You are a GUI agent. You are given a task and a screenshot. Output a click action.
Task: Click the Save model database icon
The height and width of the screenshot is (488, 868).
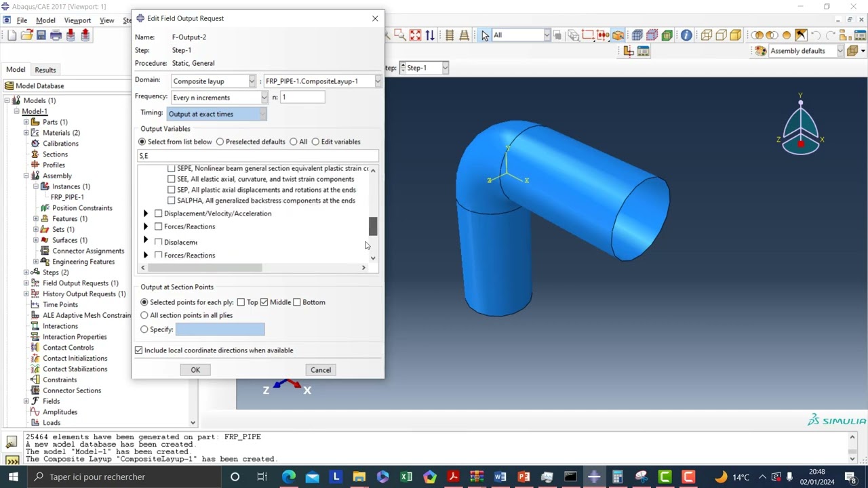point(41,35)
